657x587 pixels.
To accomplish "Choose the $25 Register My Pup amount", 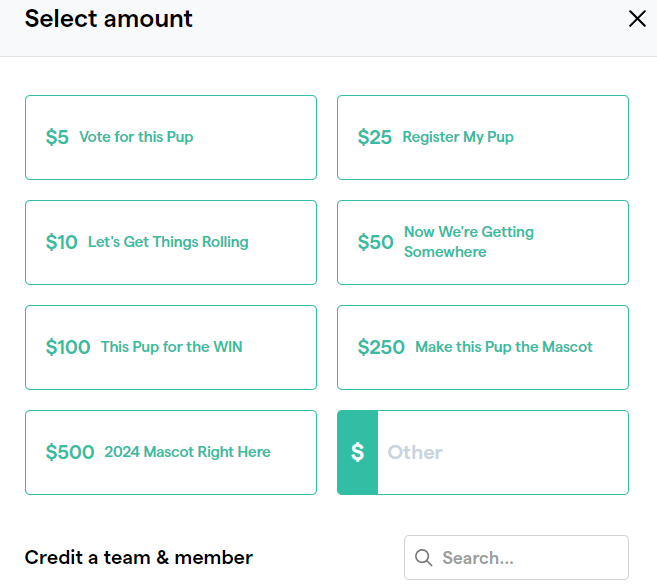I will point(483,137).
